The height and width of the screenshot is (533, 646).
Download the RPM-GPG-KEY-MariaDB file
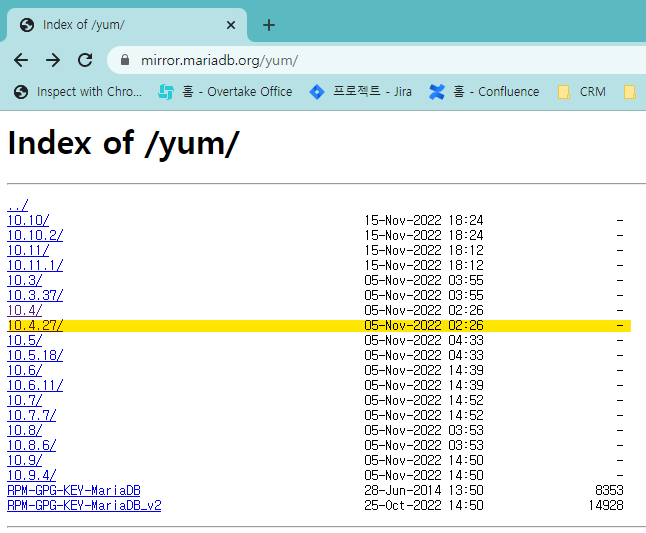[x=74, y=490]
